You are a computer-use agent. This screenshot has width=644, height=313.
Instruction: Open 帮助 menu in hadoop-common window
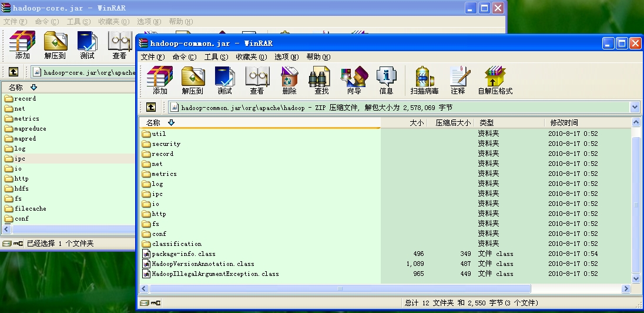tap(318, 56)
